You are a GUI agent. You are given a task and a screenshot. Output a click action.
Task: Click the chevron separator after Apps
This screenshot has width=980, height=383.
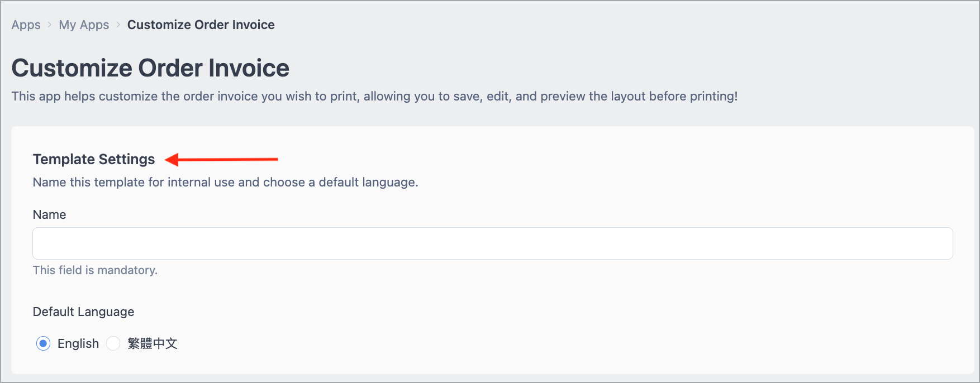pos(50,25)
